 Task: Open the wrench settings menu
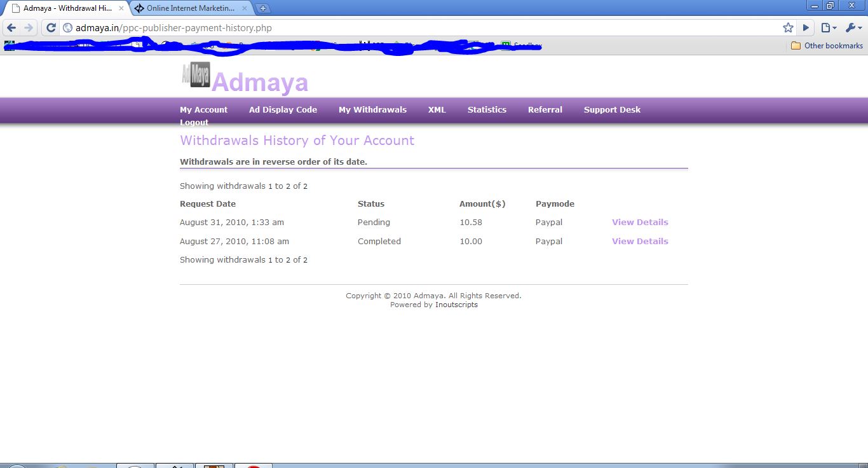853,27
